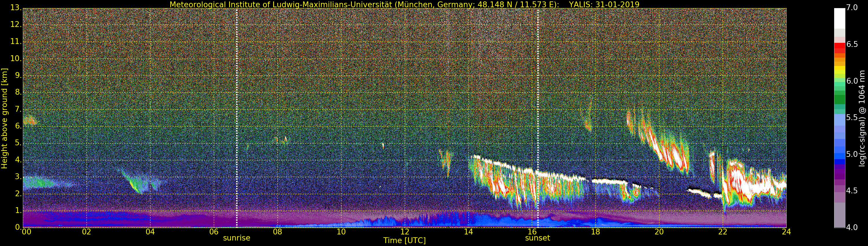The height and width of the screenshot is (246, 868).
Task: Click the 4.0 colorbar tick value
Action: [852, 227]
